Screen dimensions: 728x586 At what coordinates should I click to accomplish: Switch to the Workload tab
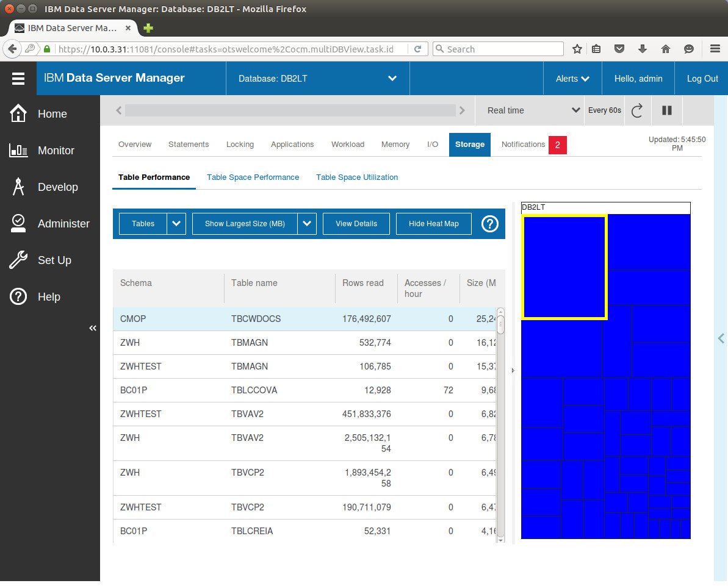pyautogui.click(x=348, y=145)
